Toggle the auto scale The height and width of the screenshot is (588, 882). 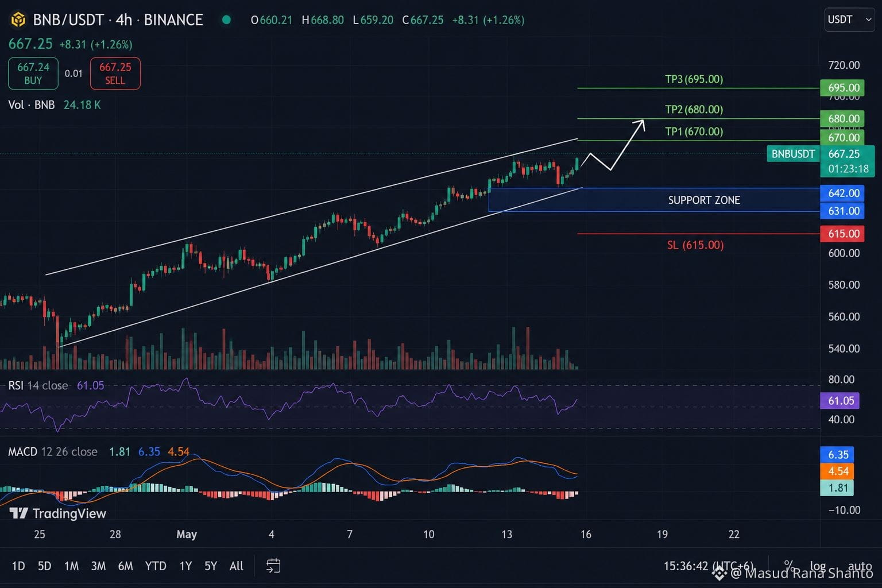point(860,566)
